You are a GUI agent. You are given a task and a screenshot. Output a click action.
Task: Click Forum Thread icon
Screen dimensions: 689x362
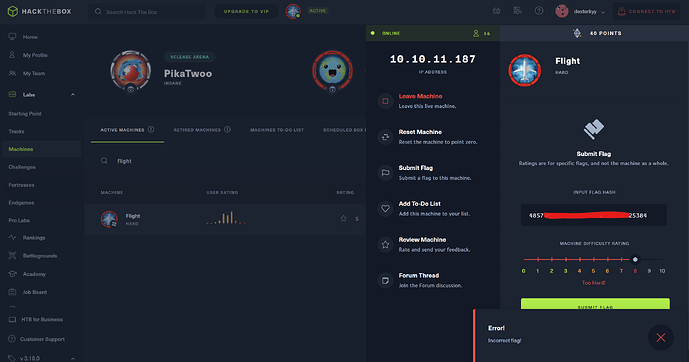(385, 280)
